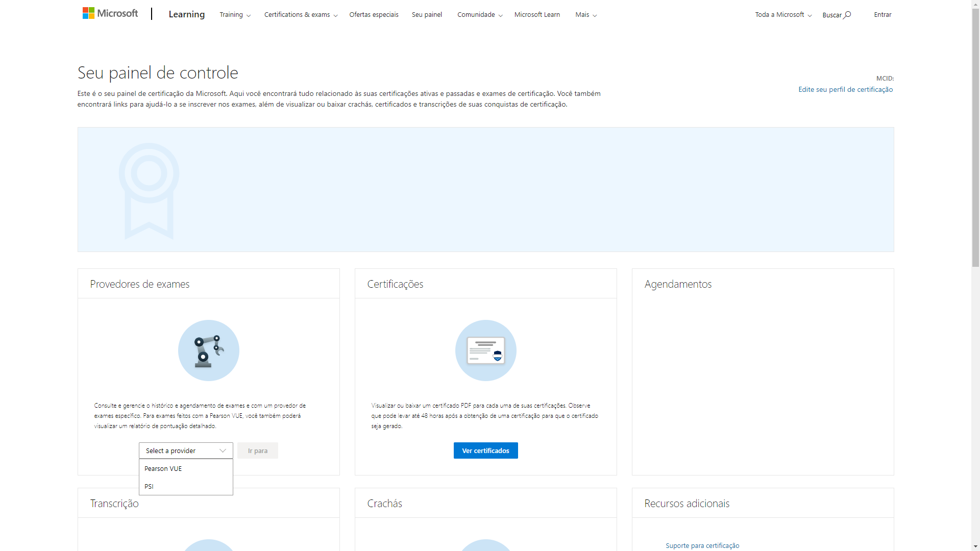This screenshot has width=980, height=551.
Task: Open Seu painel page
Action: click(427, 15)
